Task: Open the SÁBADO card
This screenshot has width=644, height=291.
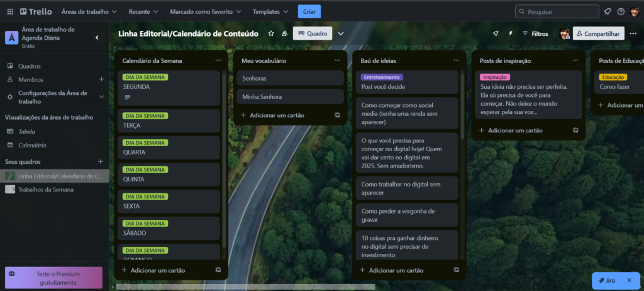Action: pyautogui.click(x=169, y=229)
